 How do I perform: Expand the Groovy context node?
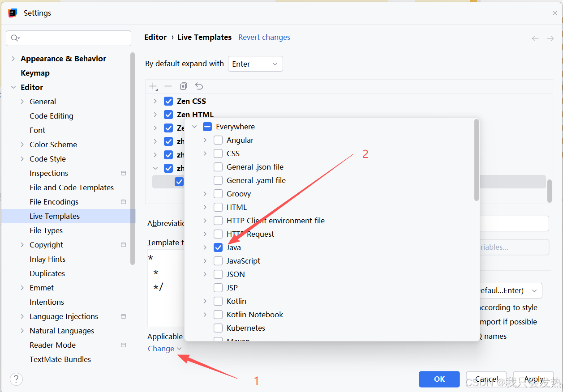[x=205, y=194]
